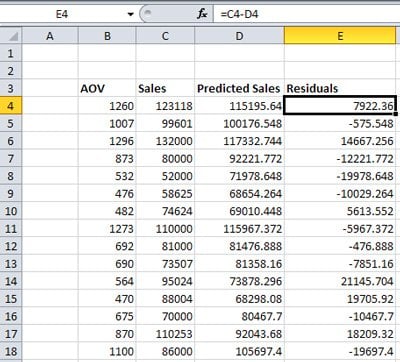The width and height of the screenshot is (400, 362).
Task: Select column D header
Action: [x=239, y=35]
